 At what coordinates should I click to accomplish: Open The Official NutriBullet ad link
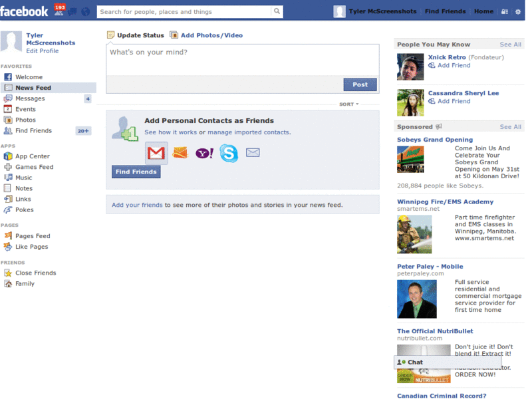pos(435,331)
